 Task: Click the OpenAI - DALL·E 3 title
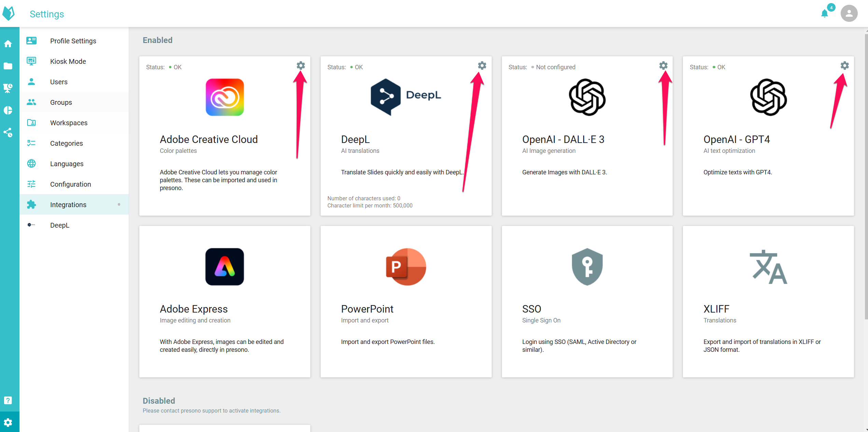point(563,139)
